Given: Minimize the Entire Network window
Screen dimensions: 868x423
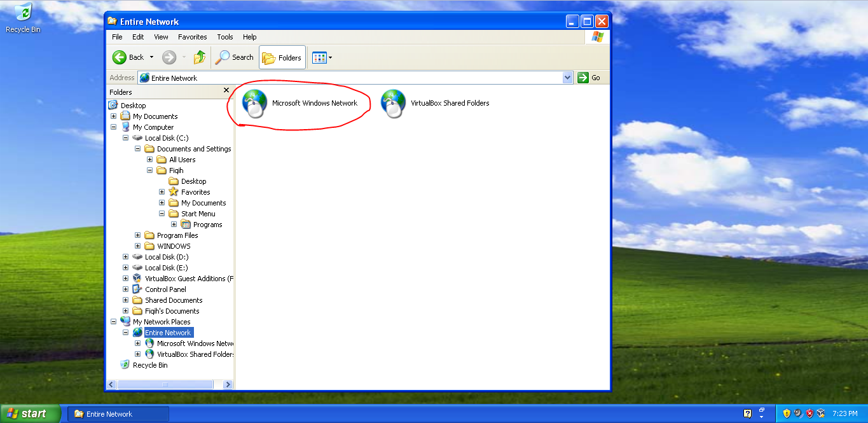Looking at the screenshot, I should (572, 21).
